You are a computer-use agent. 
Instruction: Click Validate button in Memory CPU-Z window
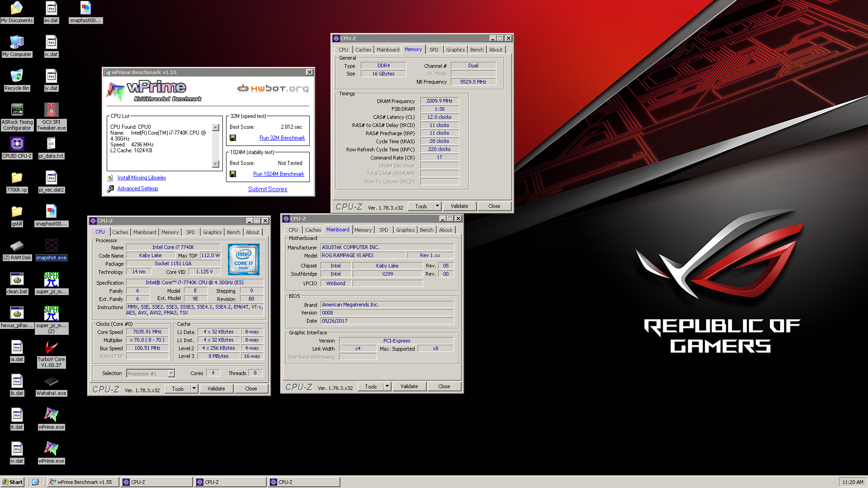pyautogui.click(x=459, y=206)
